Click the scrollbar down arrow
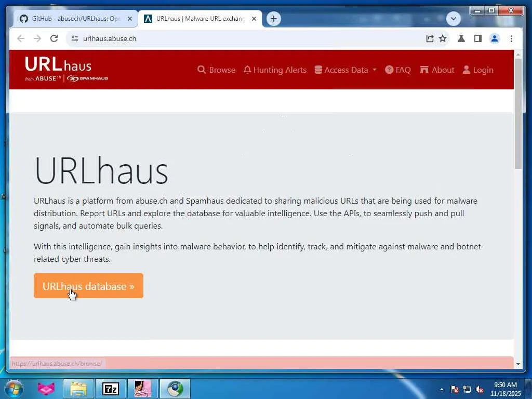 coord(518,364)
